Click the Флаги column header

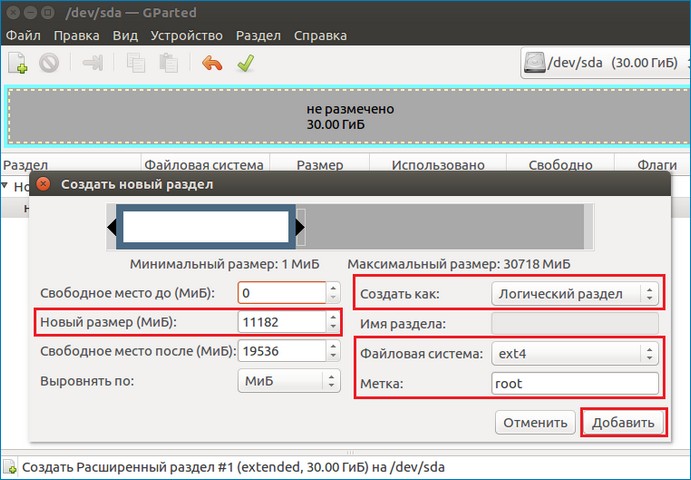(653, 165)
